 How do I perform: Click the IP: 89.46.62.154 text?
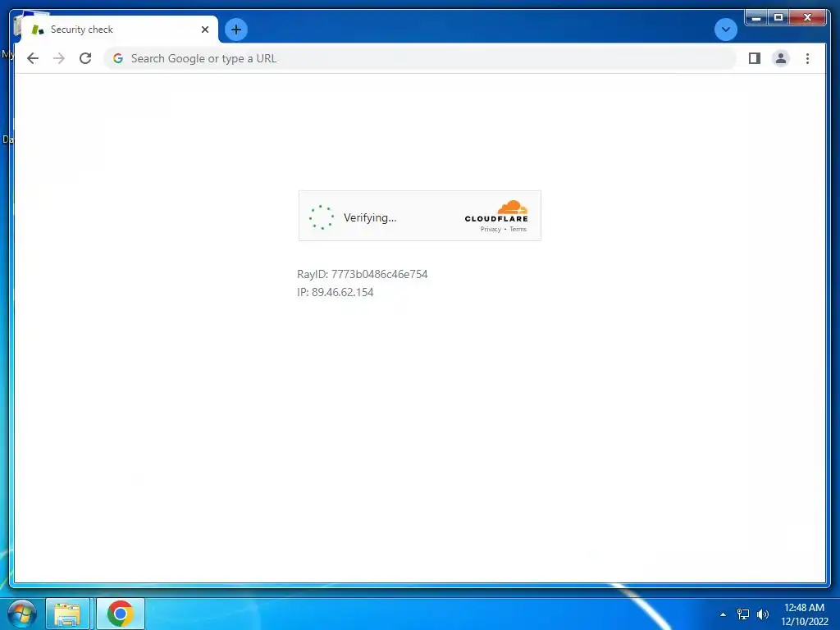click(336, 293)
